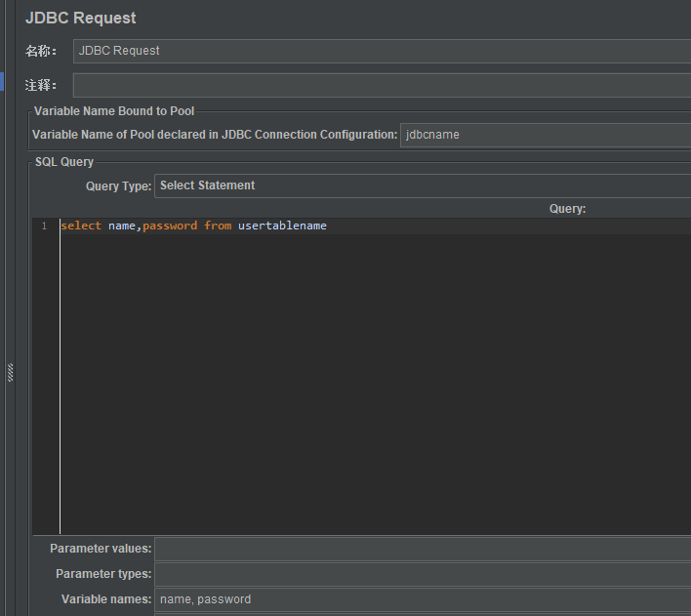Click the jdbcname pool variable field
The image size is (691, 616).
(544, 135)
